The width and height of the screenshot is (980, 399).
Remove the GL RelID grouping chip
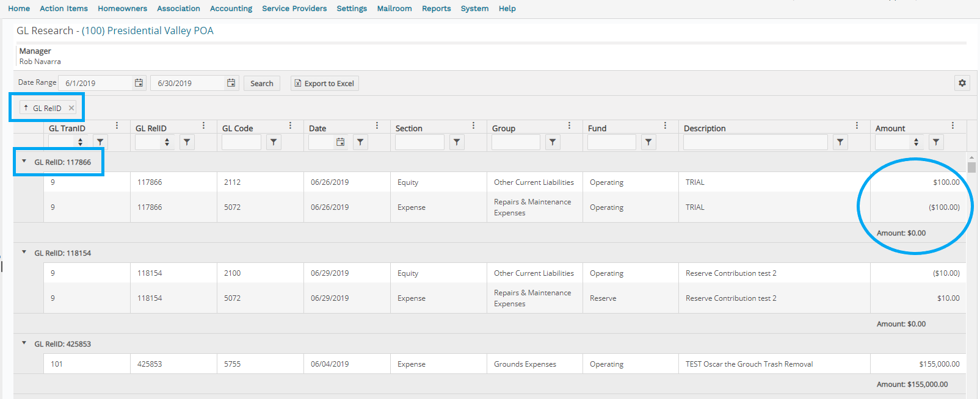click(71, 108)
